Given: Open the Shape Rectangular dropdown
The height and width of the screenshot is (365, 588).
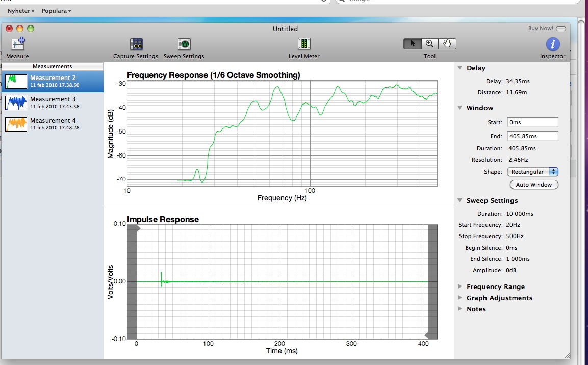Looking at the screenshot, I should (x=533, y=172).
